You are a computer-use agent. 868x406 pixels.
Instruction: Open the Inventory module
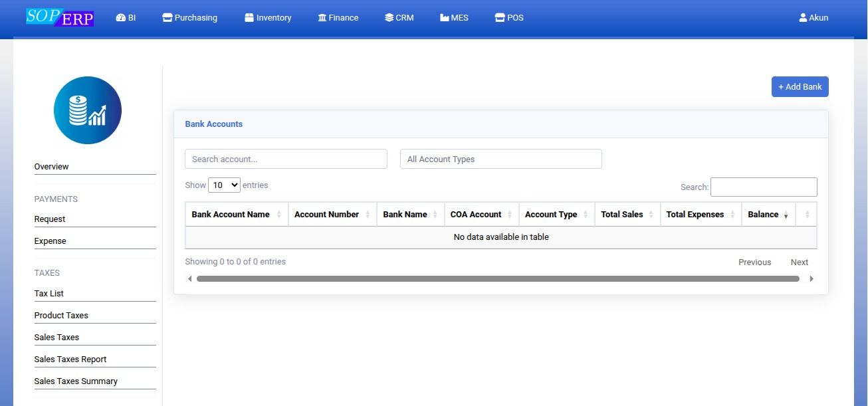point(268,18)
